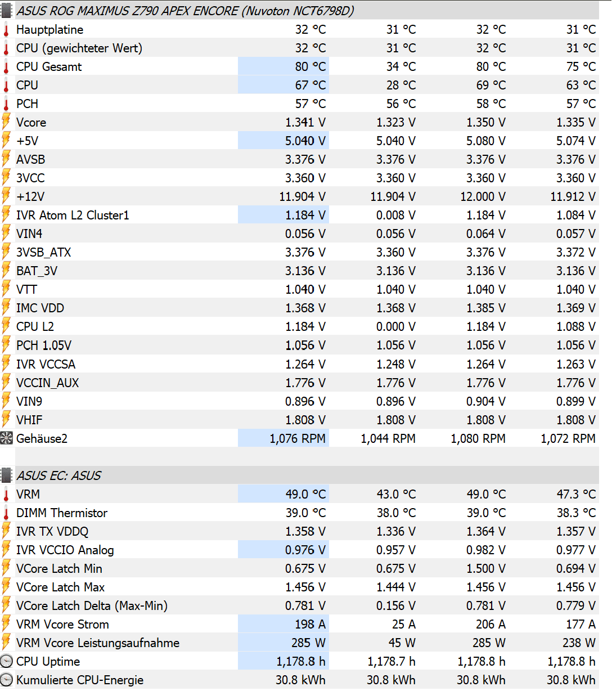Select the VCore Latch Min label

point(59,568)
